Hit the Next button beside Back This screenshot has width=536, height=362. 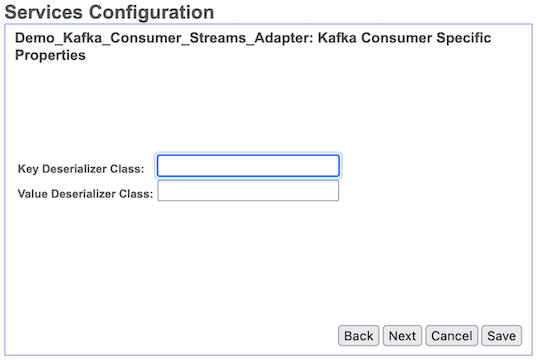click(402, 336)
